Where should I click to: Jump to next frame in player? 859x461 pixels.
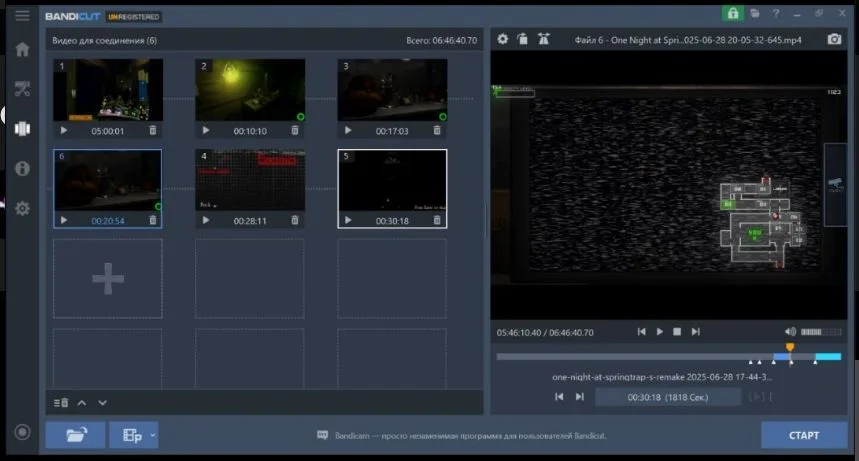[696, 332]
